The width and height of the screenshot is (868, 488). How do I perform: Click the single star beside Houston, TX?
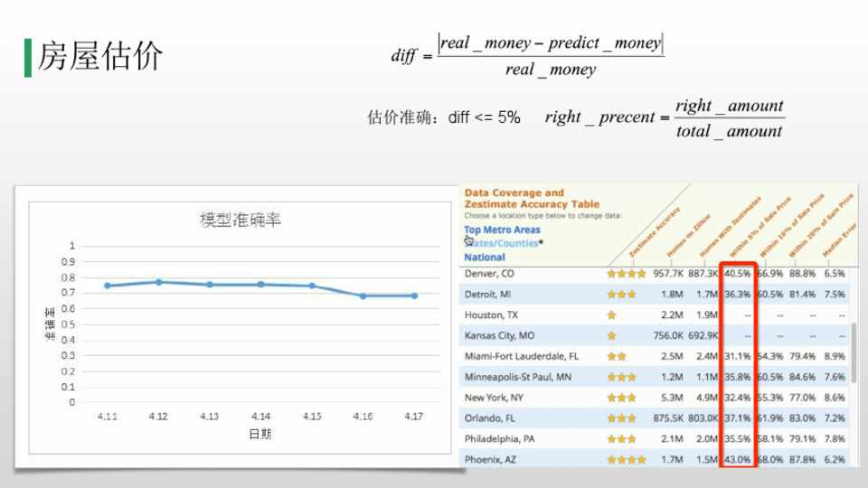tap(612, 314)
